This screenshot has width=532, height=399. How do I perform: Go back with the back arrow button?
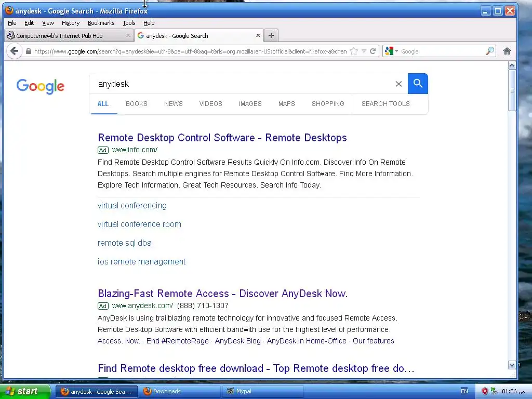tap(14, 51)
